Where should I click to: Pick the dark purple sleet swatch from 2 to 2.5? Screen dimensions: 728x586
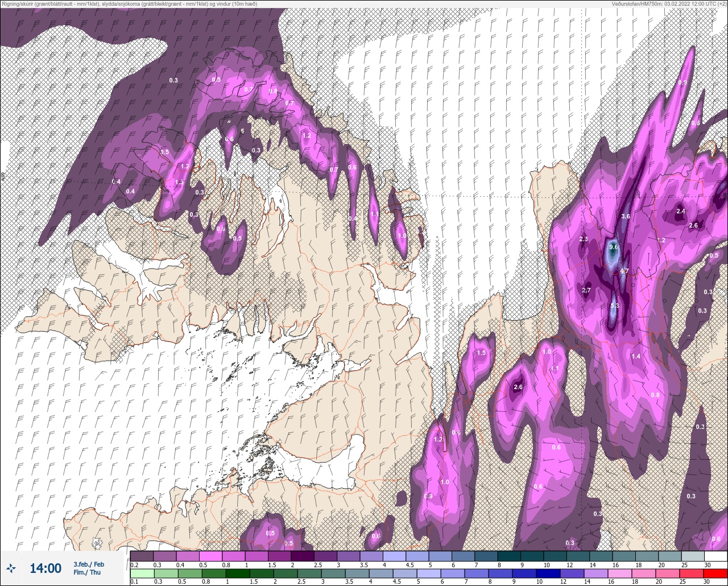click(303, 556)
